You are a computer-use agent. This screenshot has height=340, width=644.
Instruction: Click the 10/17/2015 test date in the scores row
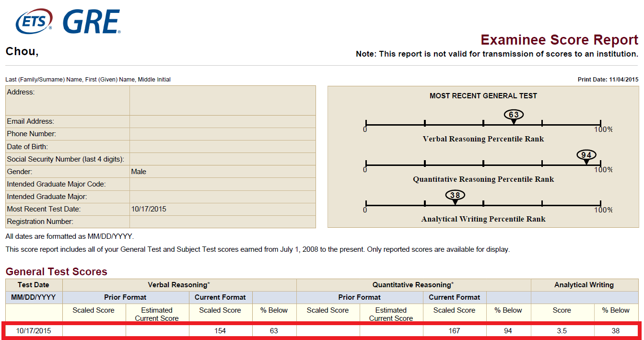(34, 331)
